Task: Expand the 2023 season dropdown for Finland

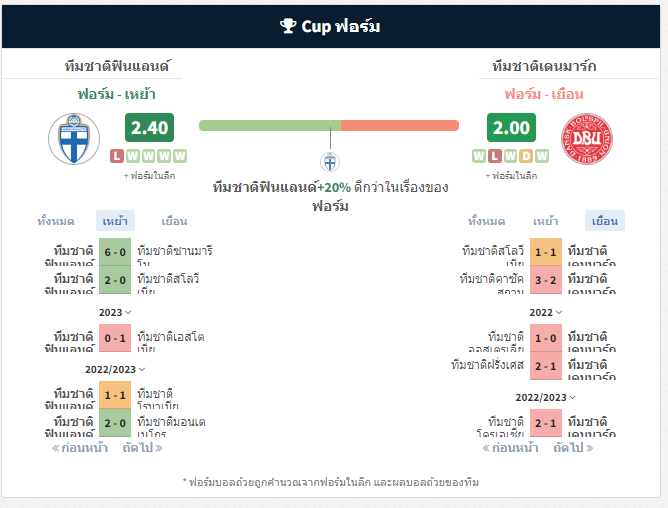Action: point(115,312)
